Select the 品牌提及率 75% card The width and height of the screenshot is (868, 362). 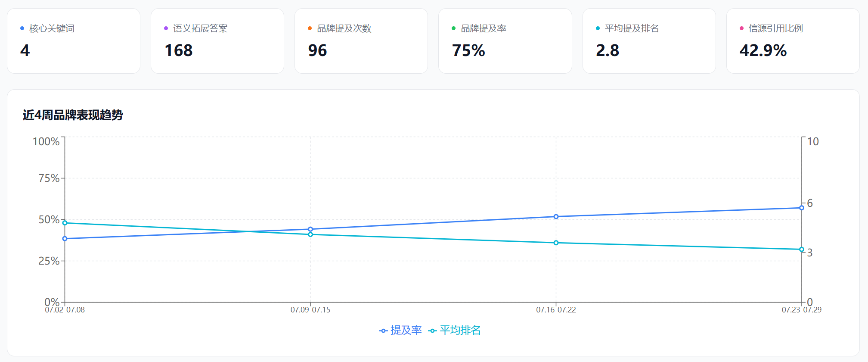tap(505, 41)
